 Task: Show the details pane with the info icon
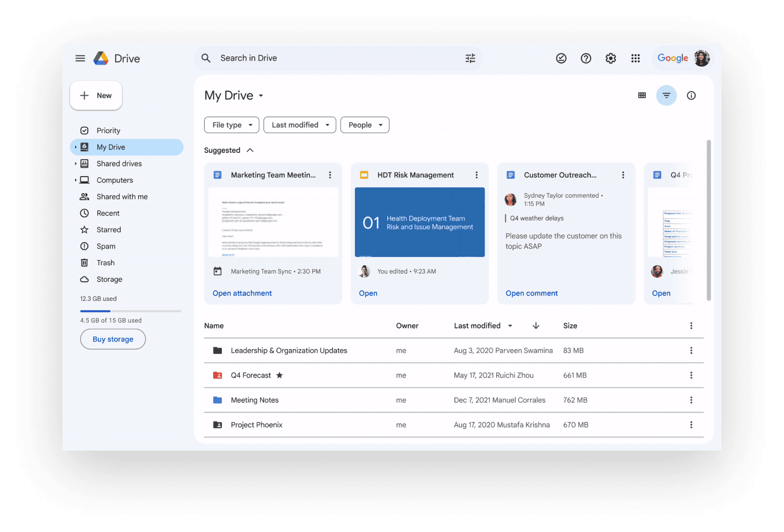pyautogui.click(x=691, y=95)
